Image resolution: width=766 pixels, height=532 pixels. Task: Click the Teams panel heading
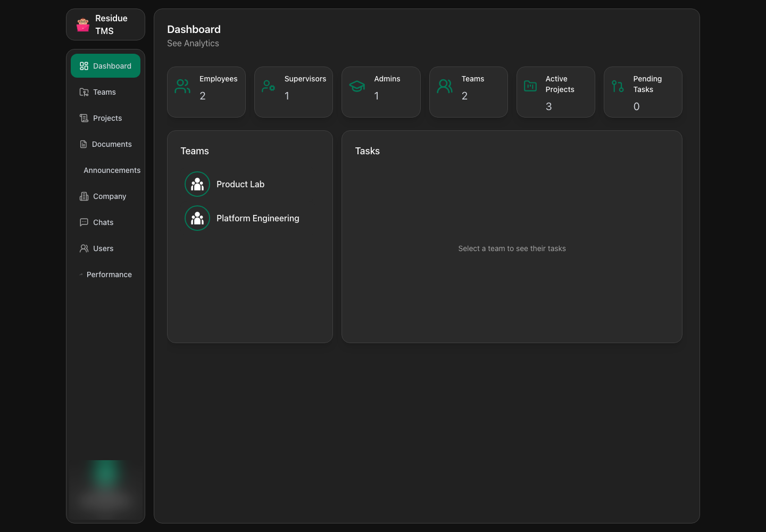[x=195, y=151]
